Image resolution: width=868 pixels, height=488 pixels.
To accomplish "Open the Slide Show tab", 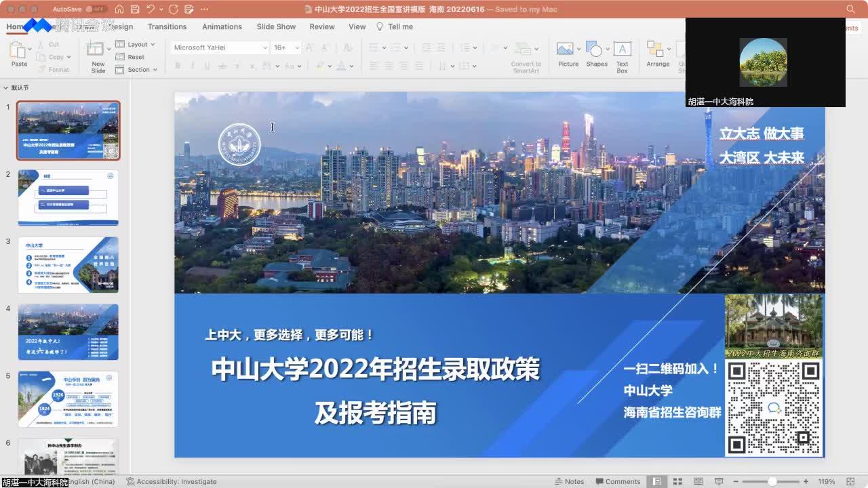I will pyautogui.click(x=276, y=27).
